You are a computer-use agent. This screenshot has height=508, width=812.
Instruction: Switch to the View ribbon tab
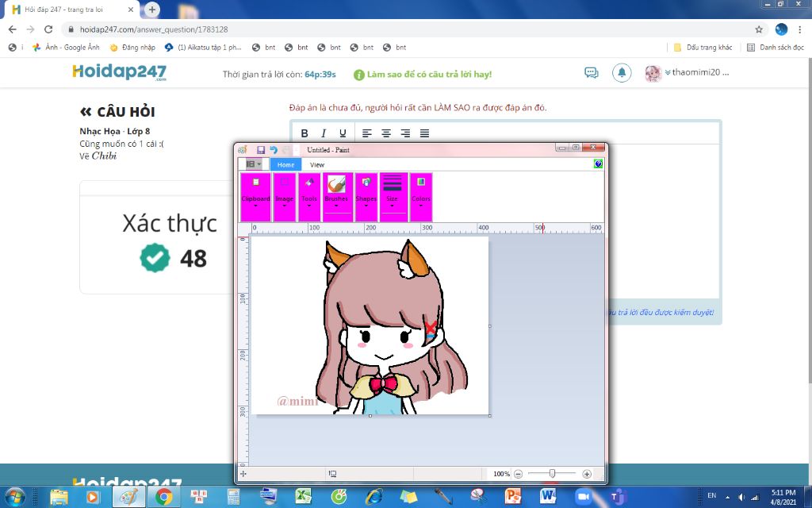click(x=317, y=165)
